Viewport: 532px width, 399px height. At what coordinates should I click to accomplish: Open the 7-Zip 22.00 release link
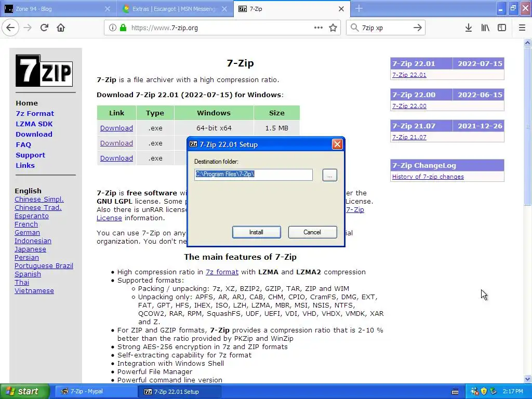click(x=409, y=106)
